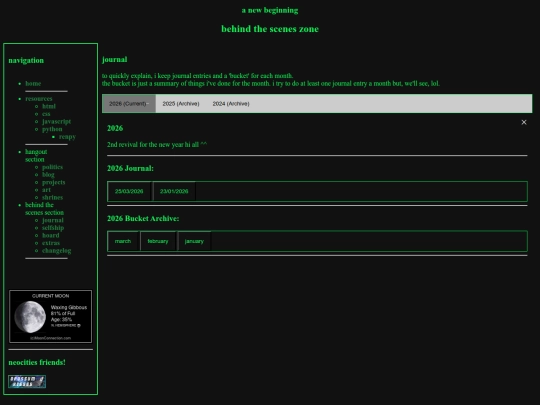The width and height of the screenshot is (540, 405).
Task: Open the february bucket archive
Action: (158, 241)
